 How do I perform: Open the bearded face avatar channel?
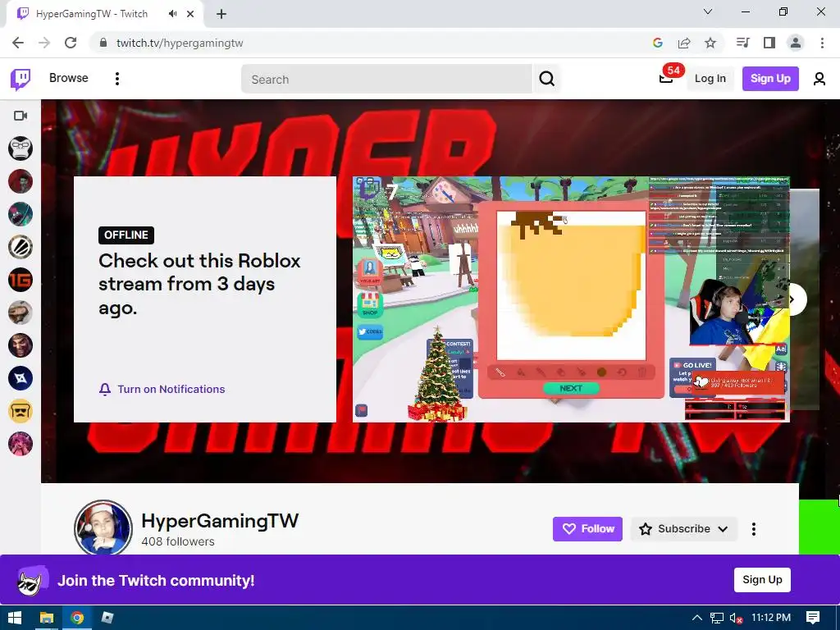[x=21, y=313]
